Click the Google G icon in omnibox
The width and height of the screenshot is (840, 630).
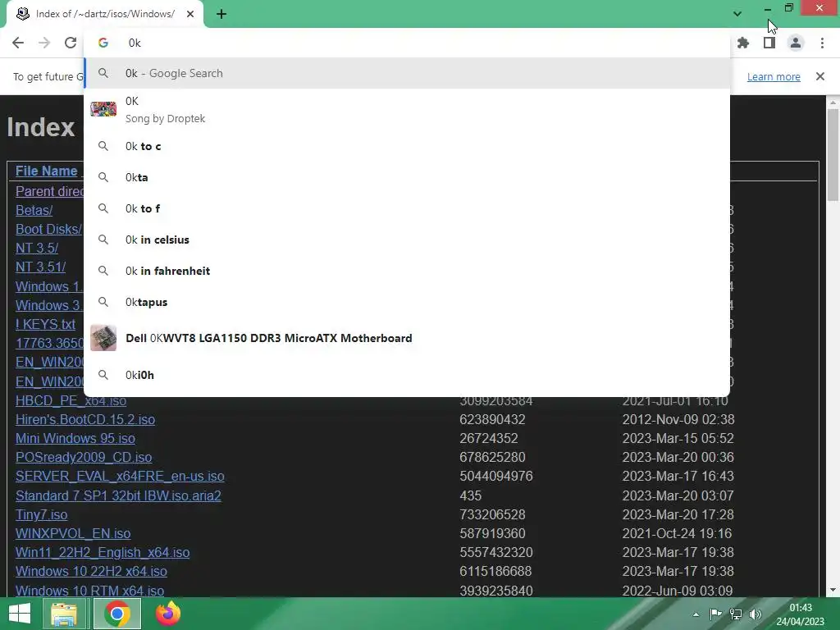103,43
